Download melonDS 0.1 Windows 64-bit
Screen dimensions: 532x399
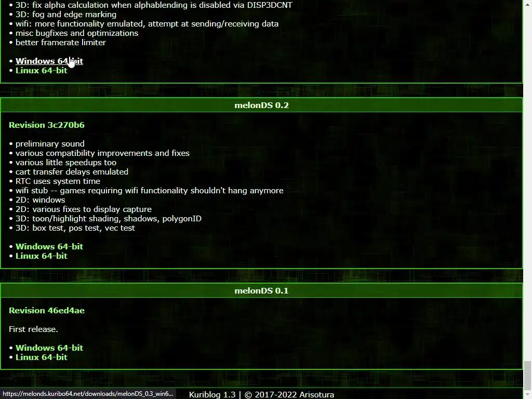click(x=49, y=348)
